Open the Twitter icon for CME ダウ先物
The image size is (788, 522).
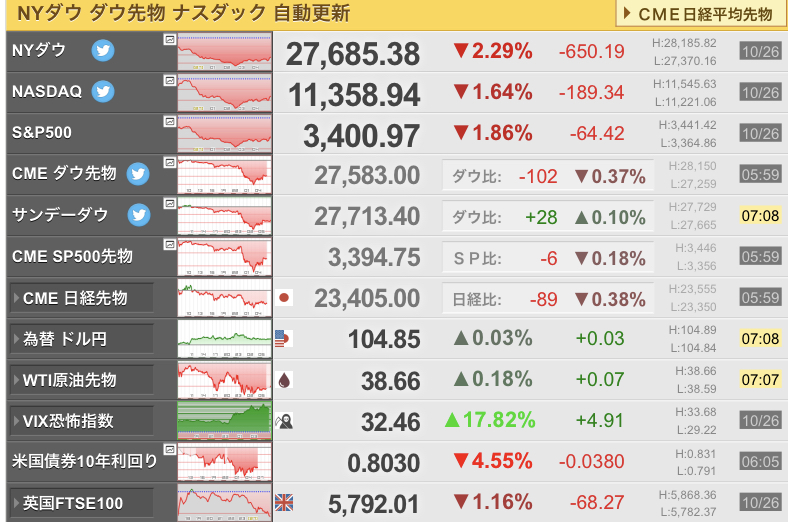[x=138, y=174]
